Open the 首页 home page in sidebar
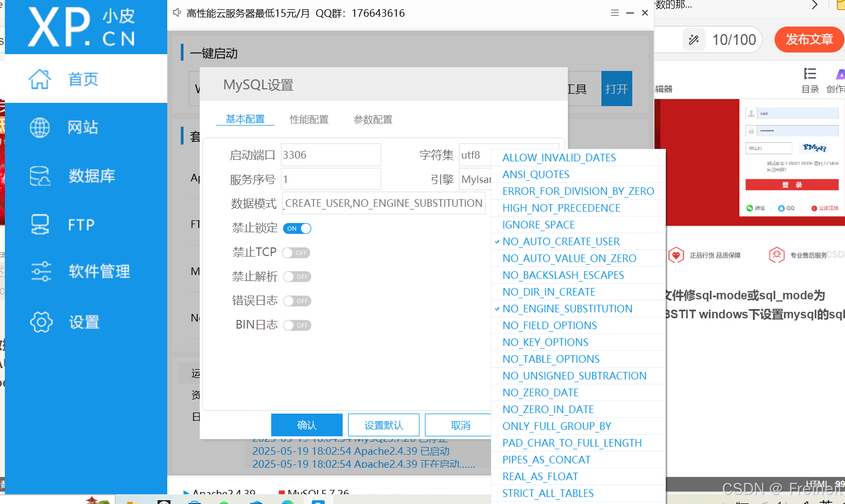Screen dimensions: 845x504 point(86,79)
